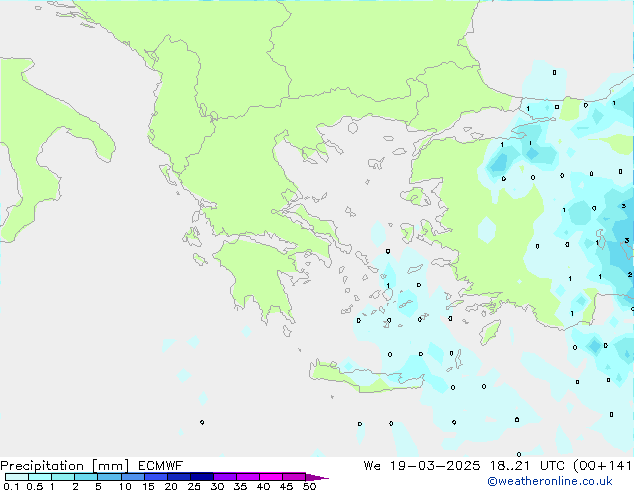Click the date 'We 19-03-2025' text
The width and height of the screenshot is (634, 490).
(x=422, y=466)
